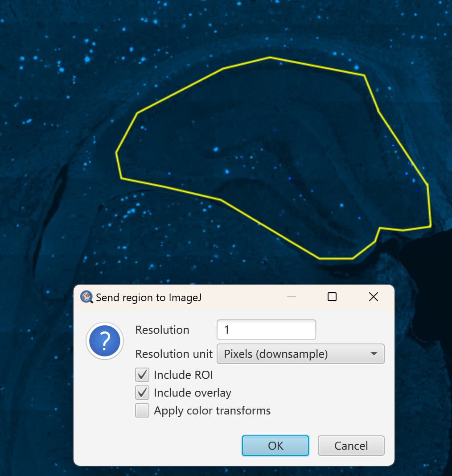Toggle Include ROI by clicking its label text
The image size is (452, 476).
pos(183,375)
